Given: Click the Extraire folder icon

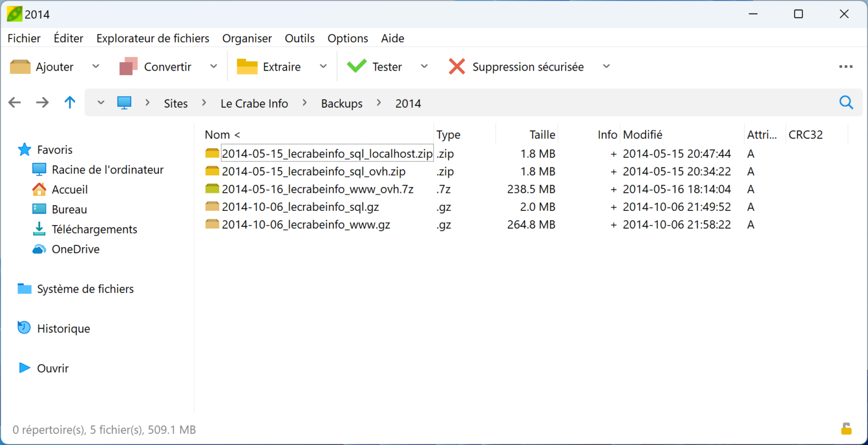Looking at the screenshot, I should 249,66.
